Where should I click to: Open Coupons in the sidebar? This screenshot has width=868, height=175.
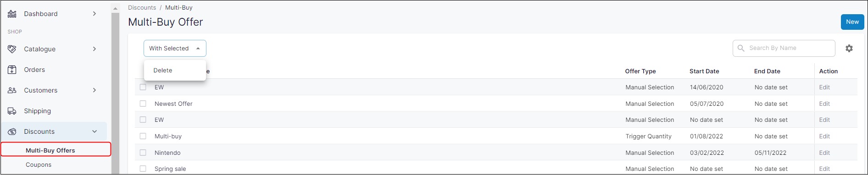click(x=39, y=164)
